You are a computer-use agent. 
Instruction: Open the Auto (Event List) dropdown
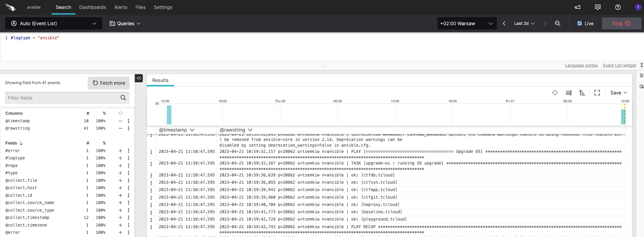[x=54, y=23]
